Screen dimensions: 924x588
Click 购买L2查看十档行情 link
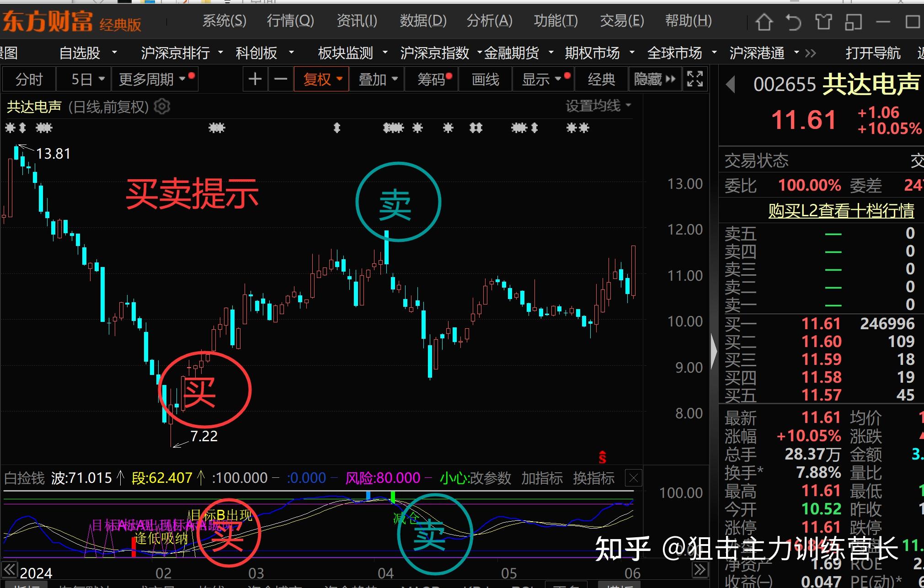[x=841, y=210]
